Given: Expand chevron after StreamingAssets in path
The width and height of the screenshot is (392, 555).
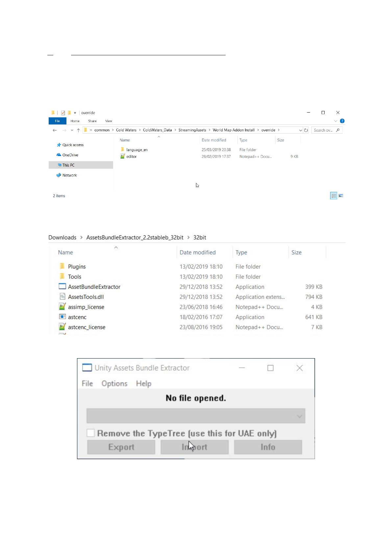Looking at the screenshot, I should (209, 130).
